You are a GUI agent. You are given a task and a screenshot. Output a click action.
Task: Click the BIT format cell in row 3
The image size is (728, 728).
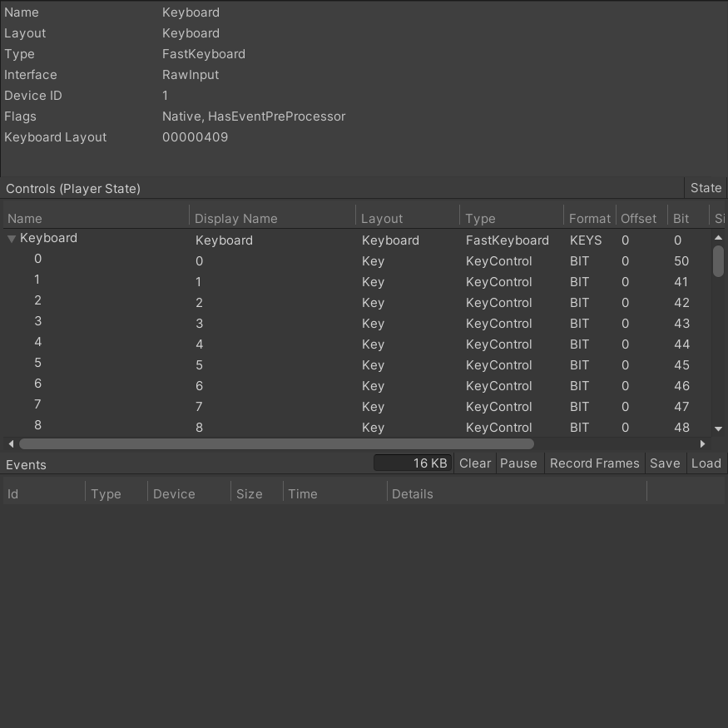point(579,324)
